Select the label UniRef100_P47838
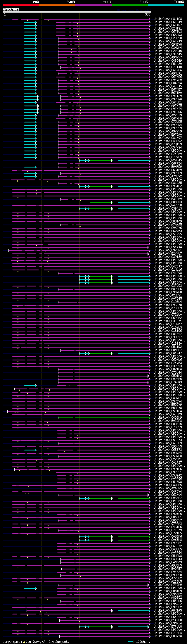 (168, 205)
